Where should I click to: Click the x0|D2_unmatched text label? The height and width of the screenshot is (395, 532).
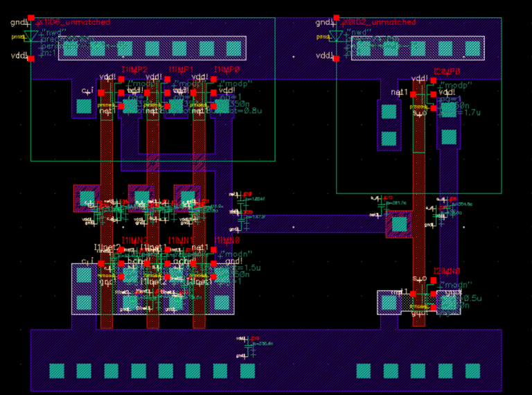378,22
